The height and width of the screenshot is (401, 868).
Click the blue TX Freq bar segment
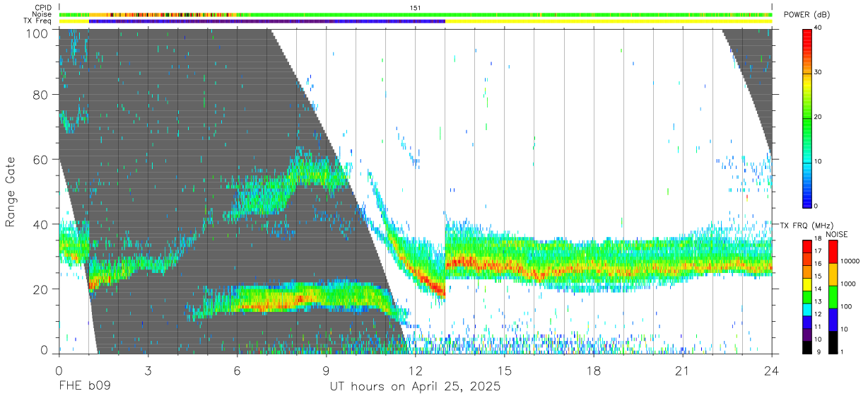click(x=267, y=21)
